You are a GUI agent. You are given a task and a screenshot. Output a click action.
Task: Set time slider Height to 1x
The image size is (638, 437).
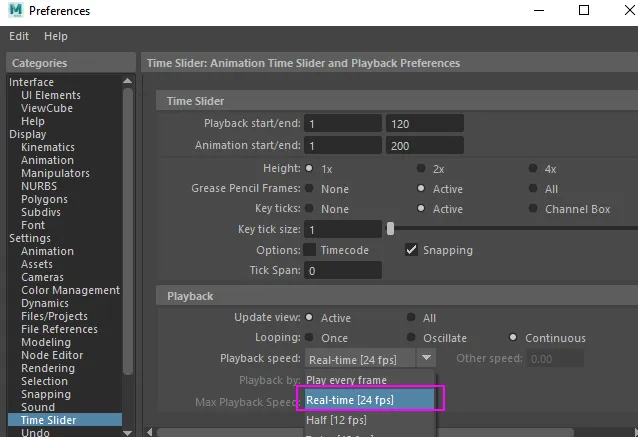[310, 168]
